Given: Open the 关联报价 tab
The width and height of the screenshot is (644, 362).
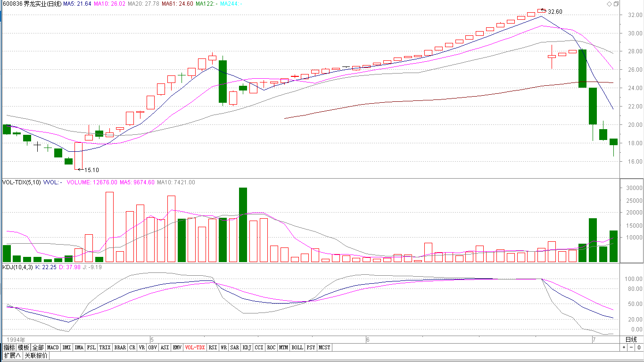Looking at the screenshot, I should tap(36, 355).
